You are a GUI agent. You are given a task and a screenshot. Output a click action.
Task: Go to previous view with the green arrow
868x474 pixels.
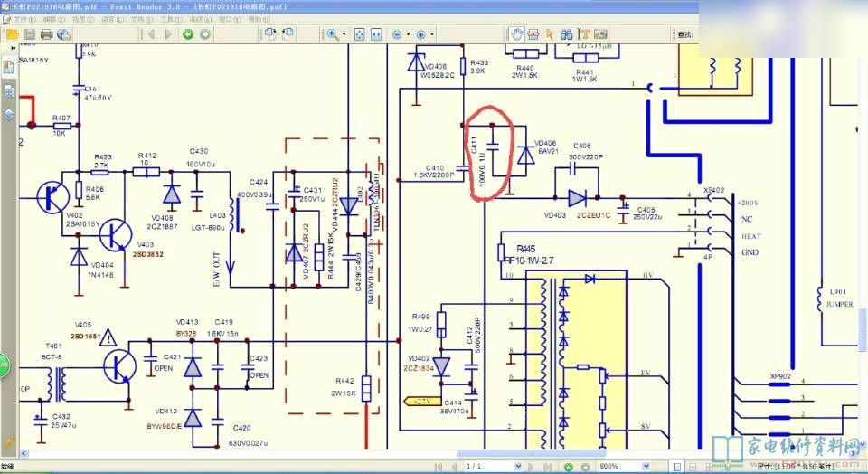188,34
